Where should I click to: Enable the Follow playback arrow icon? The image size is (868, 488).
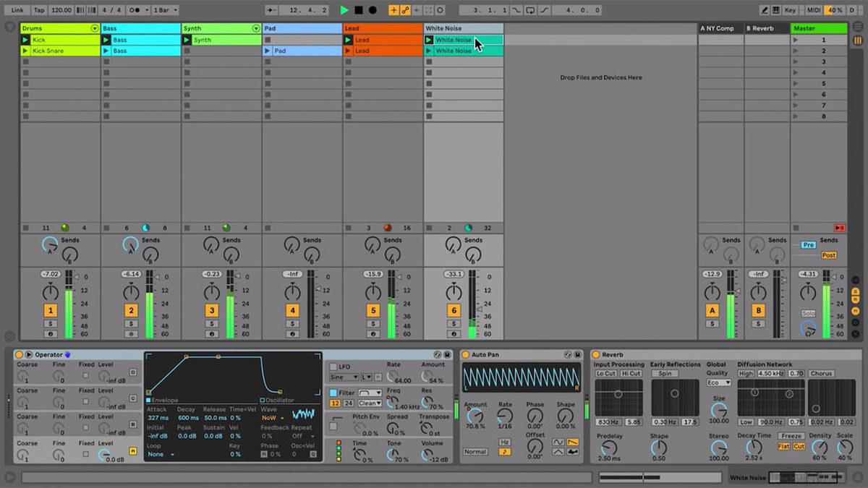[273, 9]
